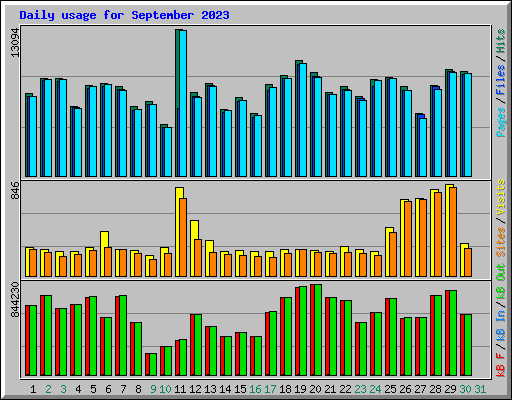Click day 17 on the x-axis
Viewport: 512px width, 400px height.
(270, 389)
